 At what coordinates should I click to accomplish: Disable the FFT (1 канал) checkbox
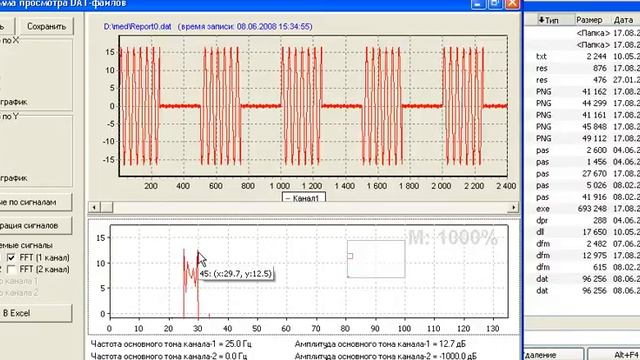(x=11, y=258)
